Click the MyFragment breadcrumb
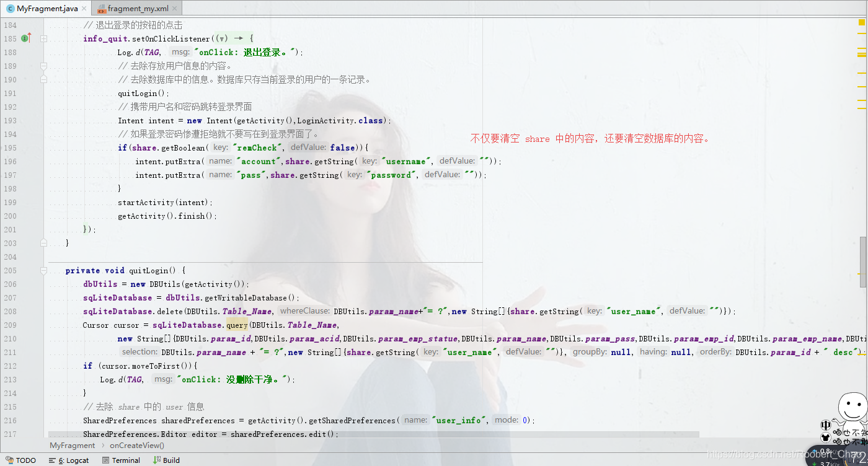868x466 pixels. point(72,445)
